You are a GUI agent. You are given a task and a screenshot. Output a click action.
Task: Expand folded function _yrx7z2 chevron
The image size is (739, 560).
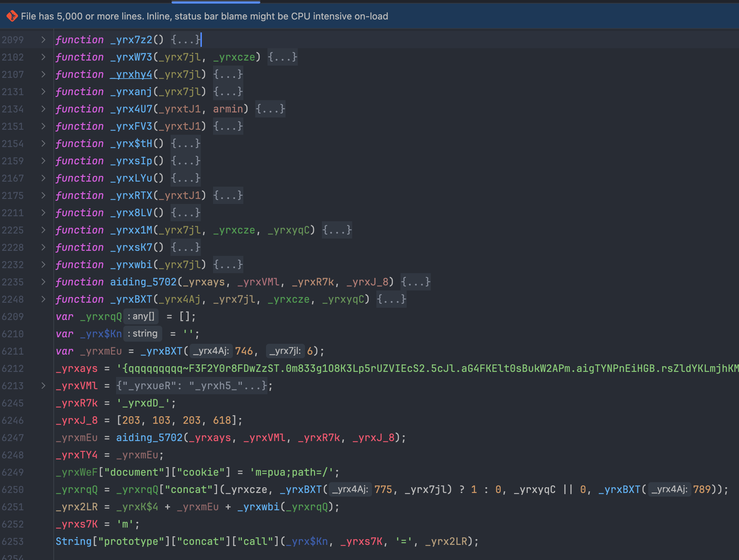tap(43, 40)
